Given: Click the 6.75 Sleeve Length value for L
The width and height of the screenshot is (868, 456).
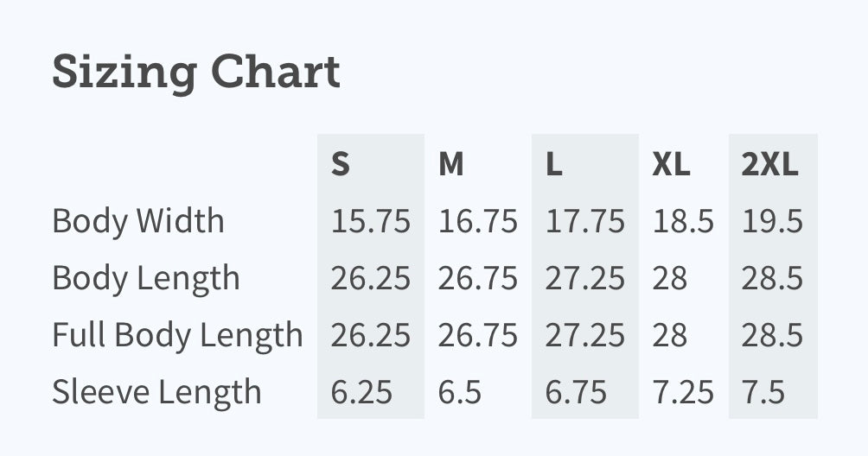Looking at the screenshot, I should tap(576, 392).
